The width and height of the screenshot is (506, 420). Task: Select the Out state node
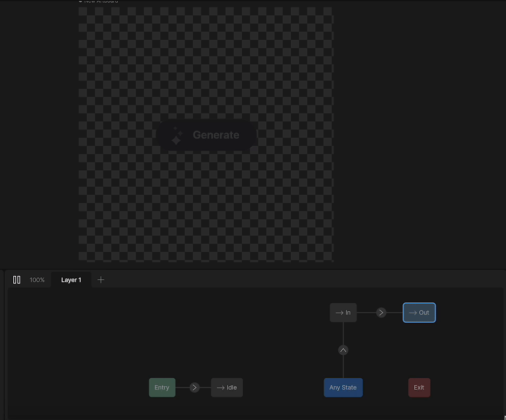coord(419,312)
